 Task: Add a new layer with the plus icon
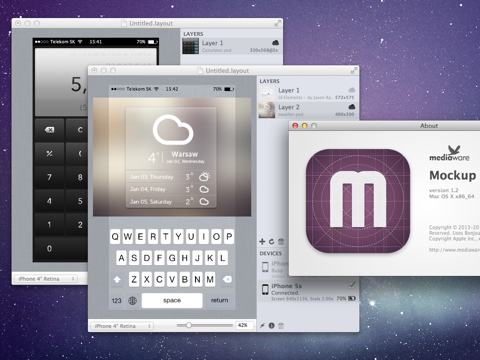tap(262, 241)
